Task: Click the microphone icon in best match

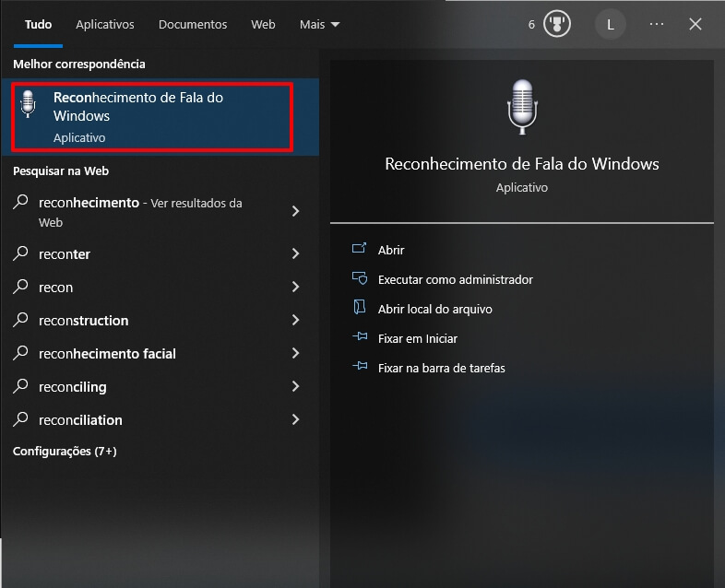Action: [x=29, y=104]
